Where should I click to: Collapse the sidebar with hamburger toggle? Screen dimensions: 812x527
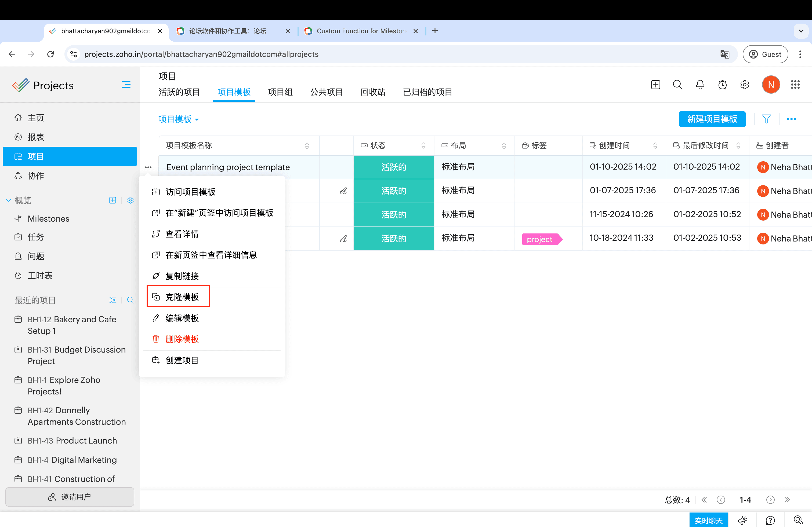(126, 85)
